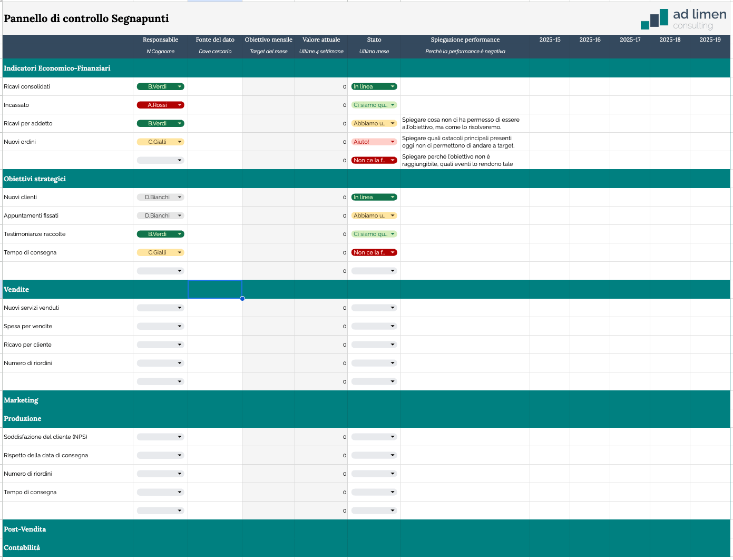
Task: Open the Non ce la f.. status for Tempo di consegna
Action: click(374, 252)
